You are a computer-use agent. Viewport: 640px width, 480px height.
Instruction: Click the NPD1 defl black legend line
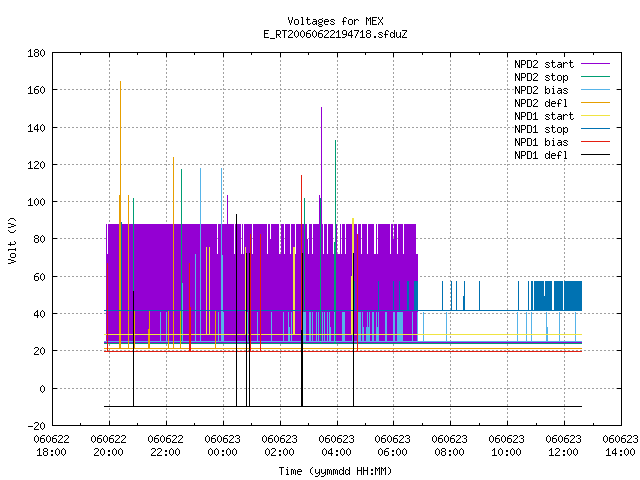(x=595, y=155)
